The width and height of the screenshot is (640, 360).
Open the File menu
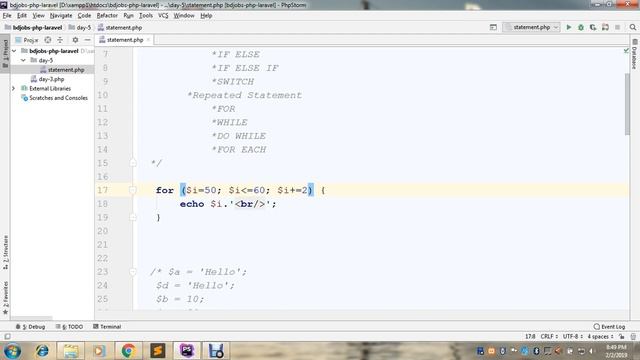7,16
